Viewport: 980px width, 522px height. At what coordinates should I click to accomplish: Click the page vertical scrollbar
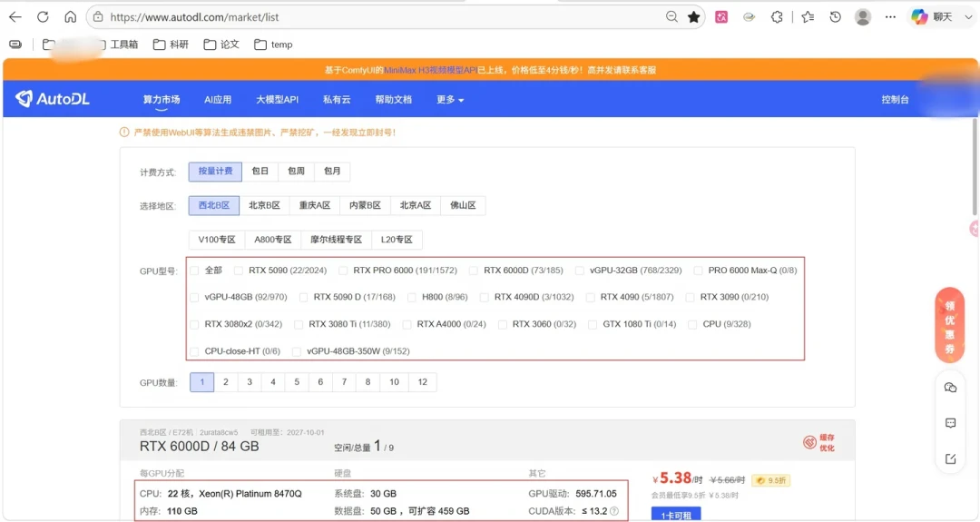tap(975, 165)
